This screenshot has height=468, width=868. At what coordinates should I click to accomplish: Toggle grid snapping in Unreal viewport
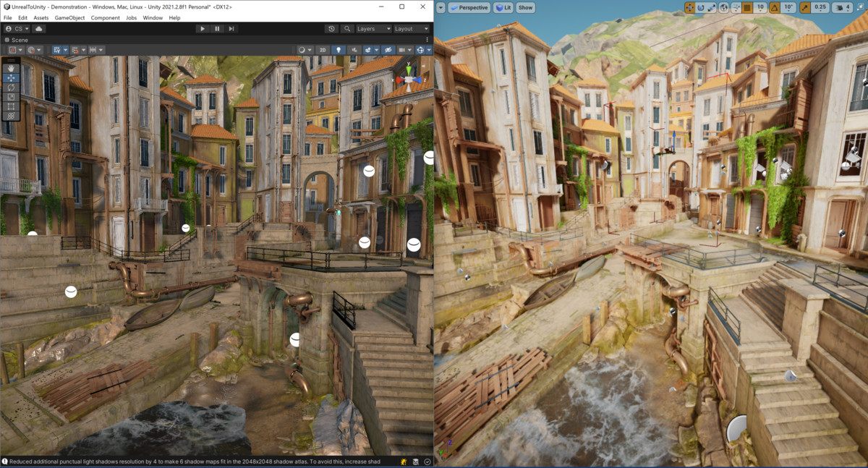(x=746, y=7)
